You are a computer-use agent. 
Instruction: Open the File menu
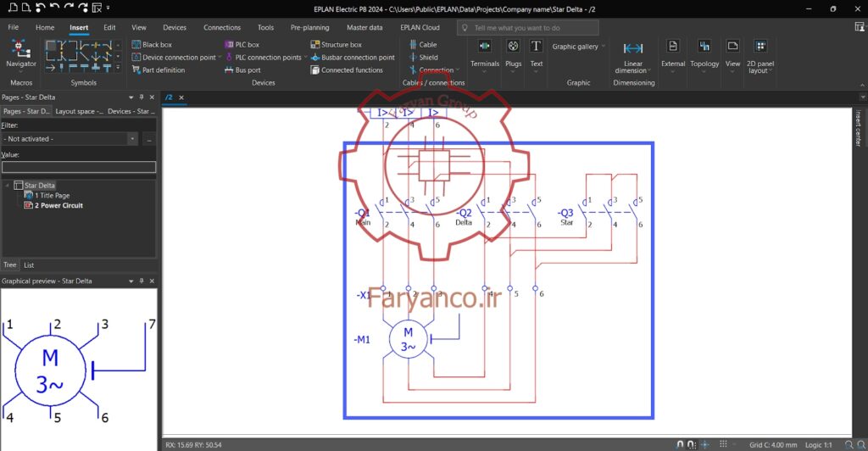point(14,27)
